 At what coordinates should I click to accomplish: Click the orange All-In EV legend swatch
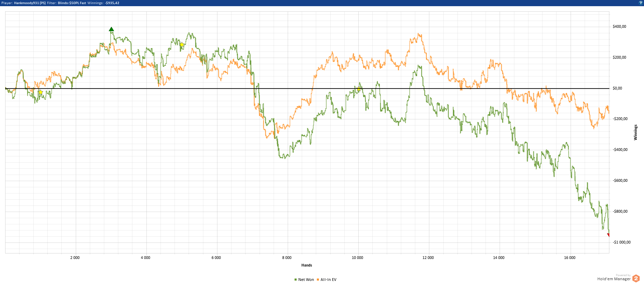[x=318, y=280]
